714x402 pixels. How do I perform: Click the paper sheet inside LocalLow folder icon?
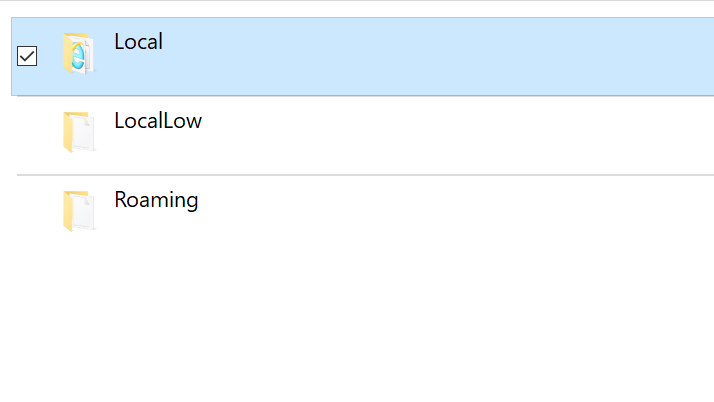click(84, 134)
